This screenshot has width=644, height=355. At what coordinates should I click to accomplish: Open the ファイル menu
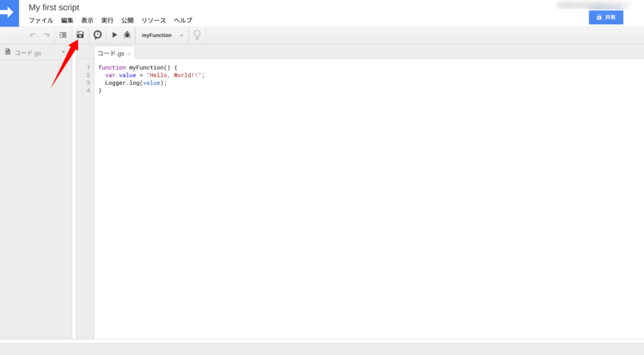(41, 20)
